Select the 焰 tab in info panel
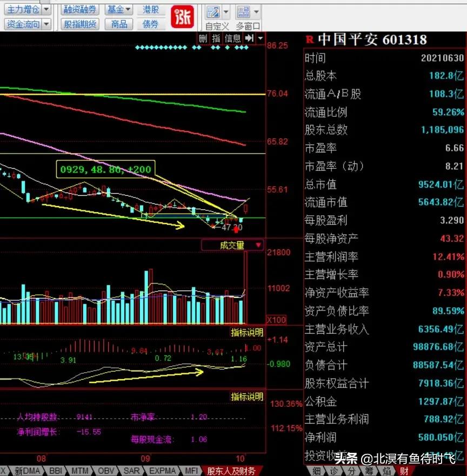 coord(386,471)
